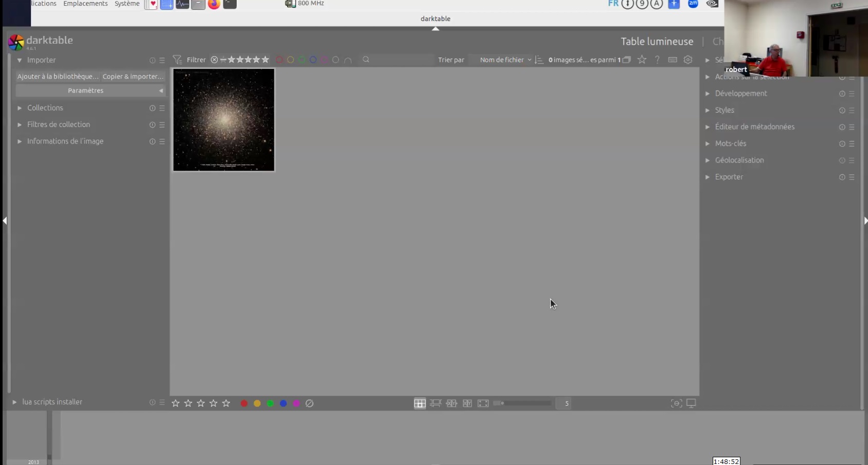Collapse the right panel with the edge arrow
The width and height of the screenshot is (868, 465).
point(865,221)
